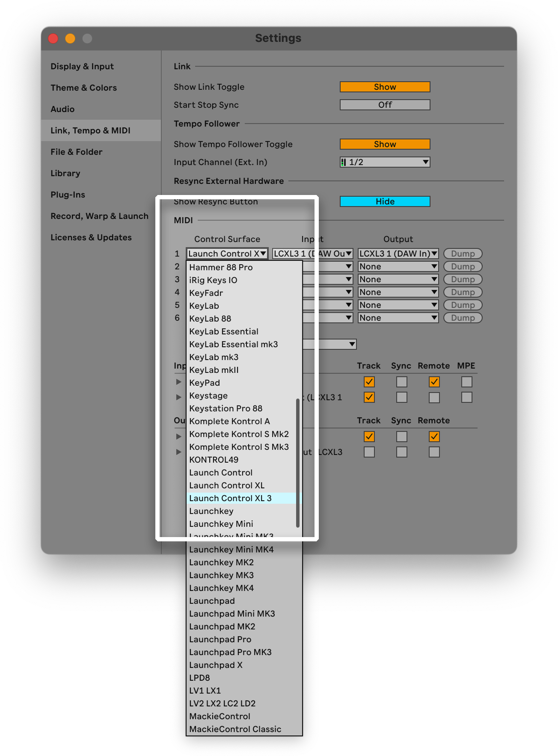Select KONTROL49 from the list
Viewport: 558px width, 756px height.
242,460
